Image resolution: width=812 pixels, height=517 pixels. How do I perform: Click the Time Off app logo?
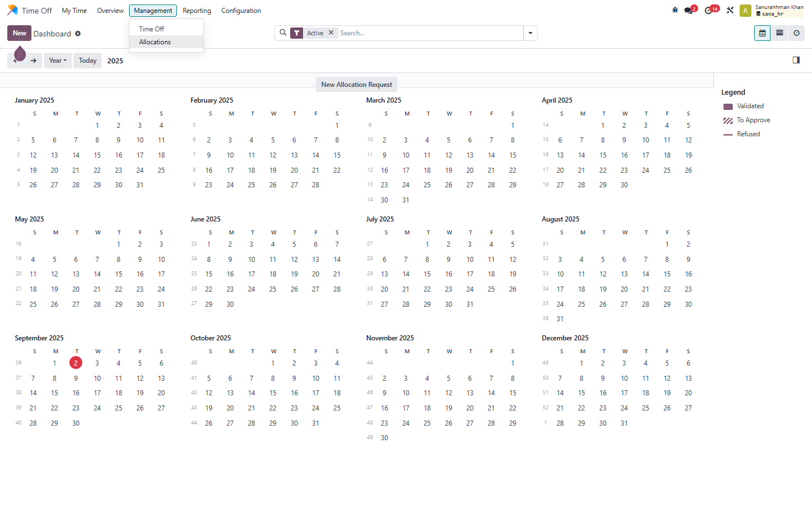click(12, 10)
